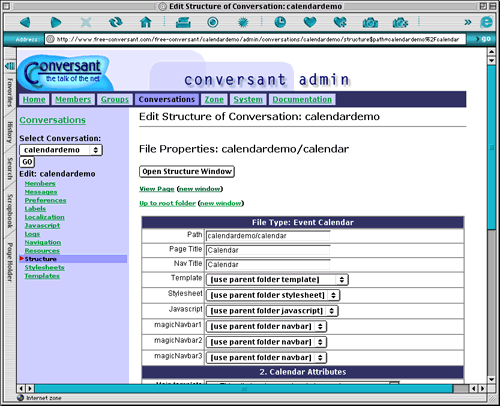
Task: Click the Internet zone globe icon
Action: coord(21,398)
